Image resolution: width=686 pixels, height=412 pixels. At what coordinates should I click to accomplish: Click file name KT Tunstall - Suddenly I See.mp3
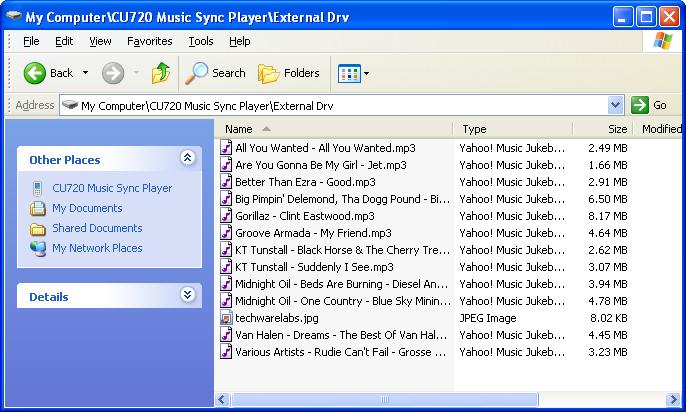pyautogui.click(x=314, y=267)
